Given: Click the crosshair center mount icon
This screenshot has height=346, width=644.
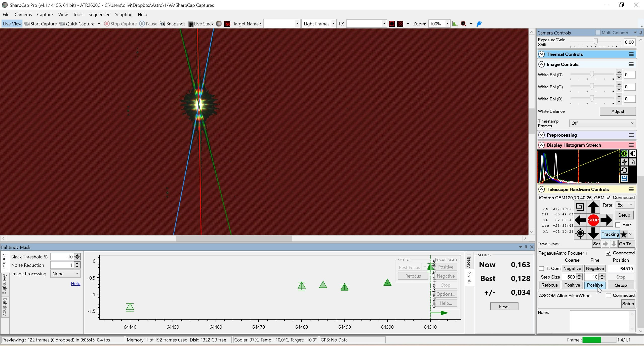Looking at the screenshot, I should 580,234.
